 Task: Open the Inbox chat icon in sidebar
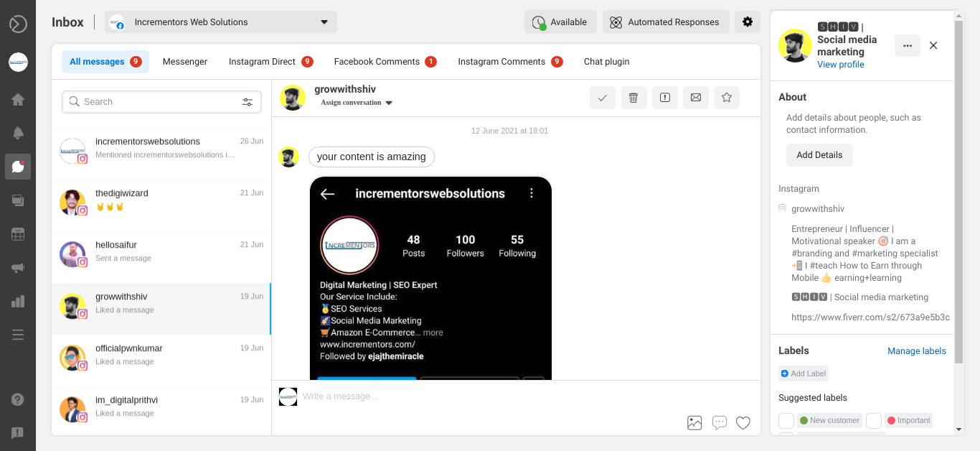click(x=18, y=167)
